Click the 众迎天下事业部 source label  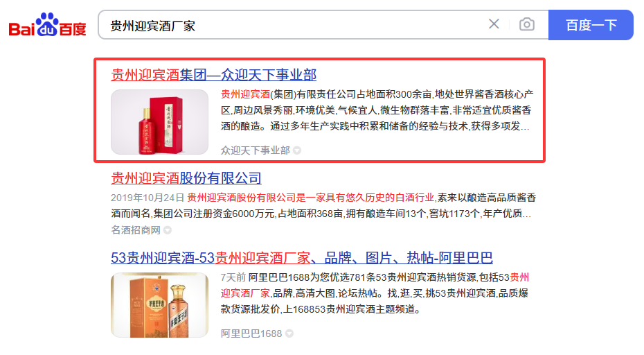pos(256,150)
